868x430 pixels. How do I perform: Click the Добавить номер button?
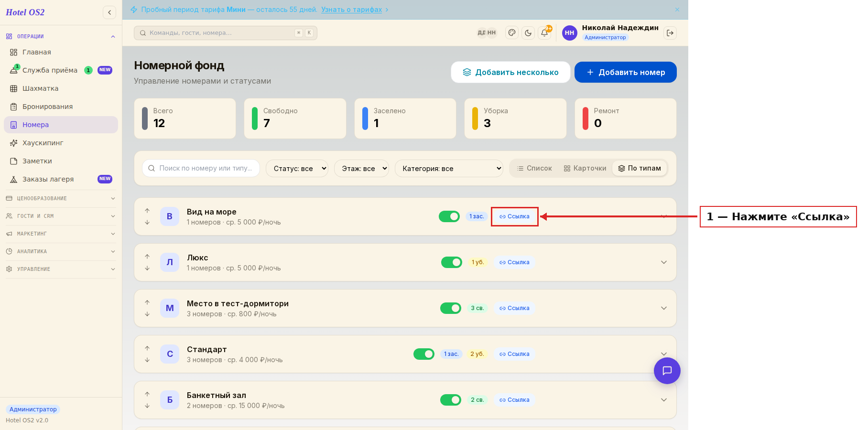click(x=626, y=72)
